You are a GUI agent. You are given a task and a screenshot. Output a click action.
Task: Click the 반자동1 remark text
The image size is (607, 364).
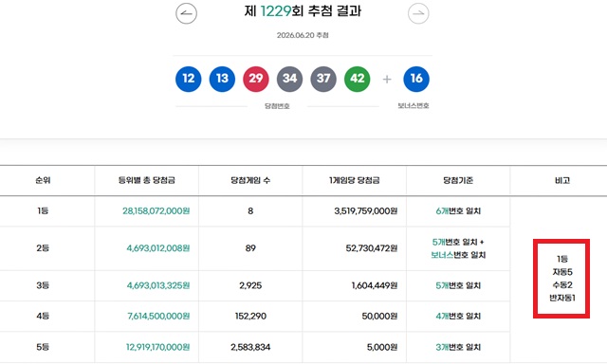pyautogui.click(x=562, y=298)
